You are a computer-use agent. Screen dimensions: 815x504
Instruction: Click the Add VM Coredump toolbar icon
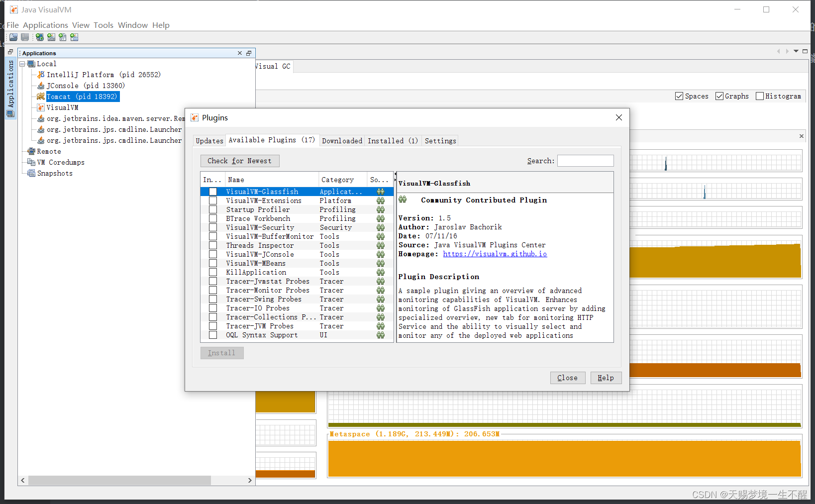click(63, 37)
